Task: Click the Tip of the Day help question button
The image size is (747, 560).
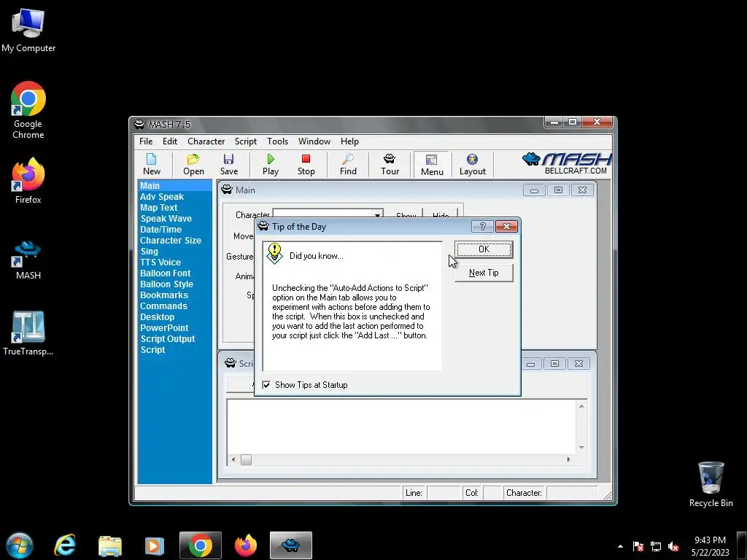Action: (x=482, y=227)
